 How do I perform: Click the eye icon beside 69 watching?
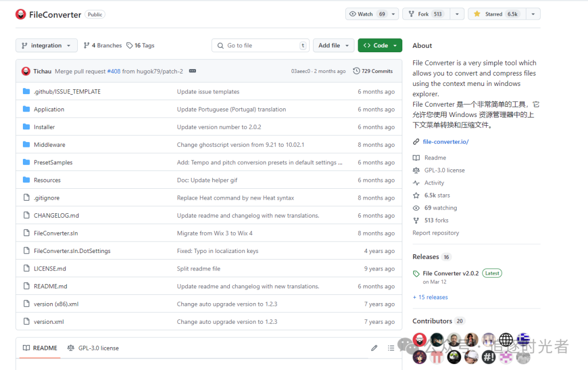(416, 208)
